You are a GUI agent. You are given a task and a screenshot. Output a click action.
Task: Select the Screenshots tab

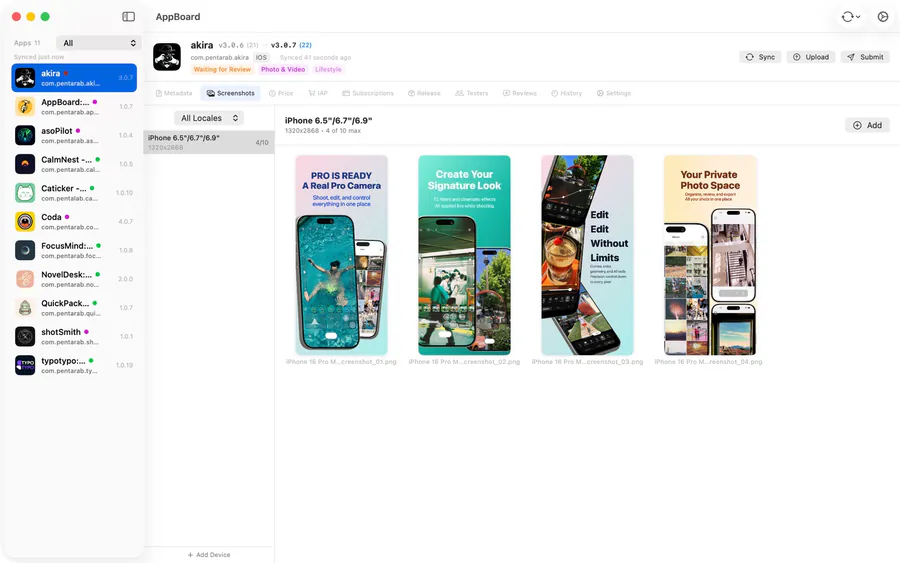[230, 93]
